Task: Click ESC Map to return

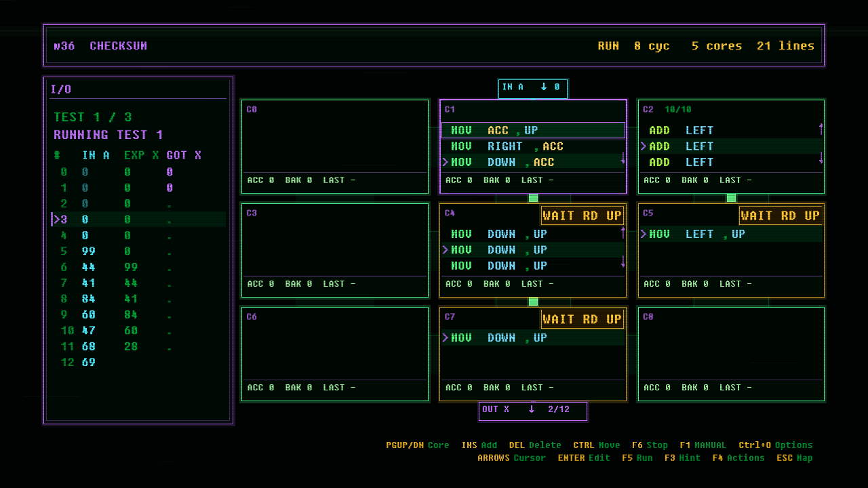Action: 794,458
